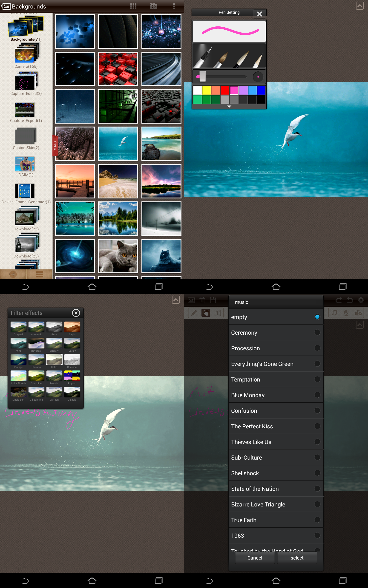The image size is (368, 588).
Task: Click the pen thickness slider handle
Action: (x=202, y=76)
